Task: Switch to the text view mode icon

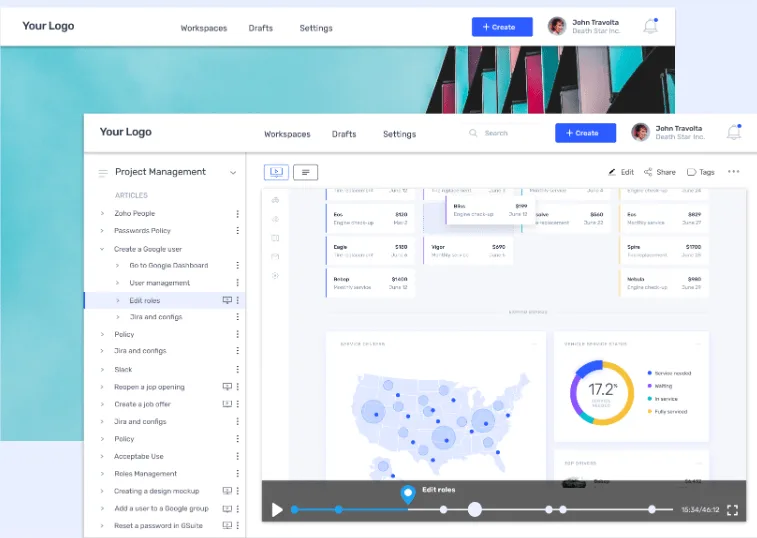Action: tap(305, 172)
